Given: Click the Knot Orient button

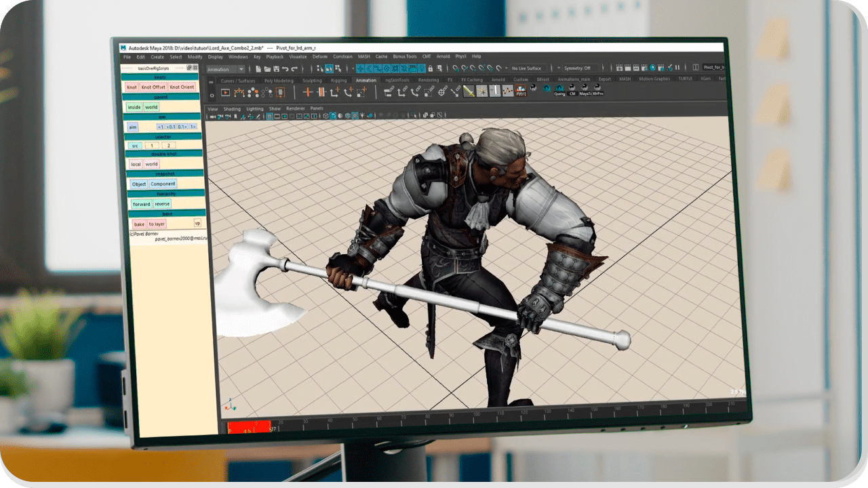Looking at the screenshot, I should pyautogui.click(x=182, y=87).
